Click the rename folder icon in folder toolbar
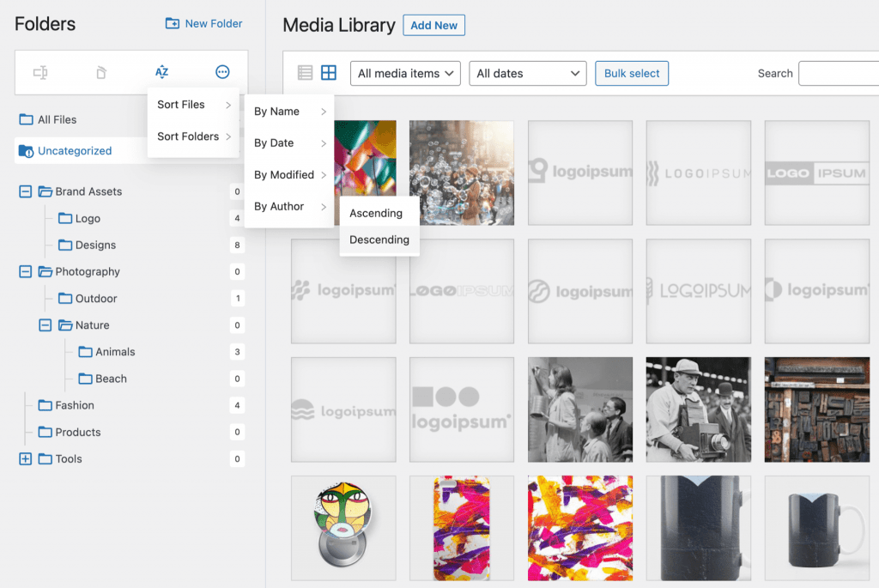 [x=40, y=72]
